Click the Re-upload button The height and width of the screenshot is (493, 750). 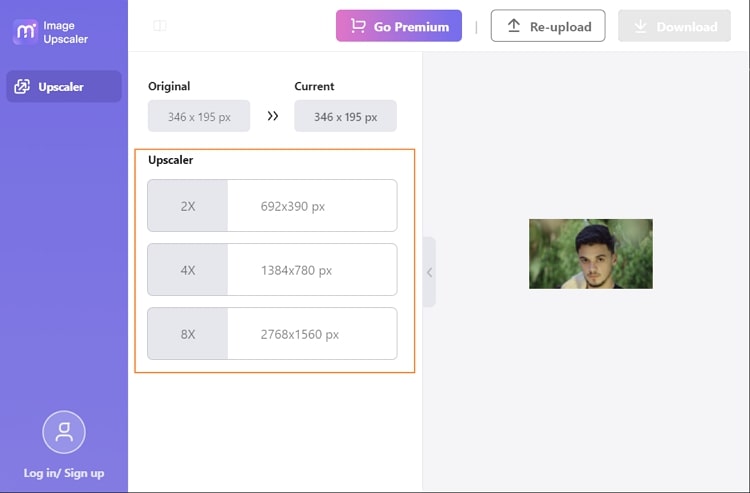point(548,26)
